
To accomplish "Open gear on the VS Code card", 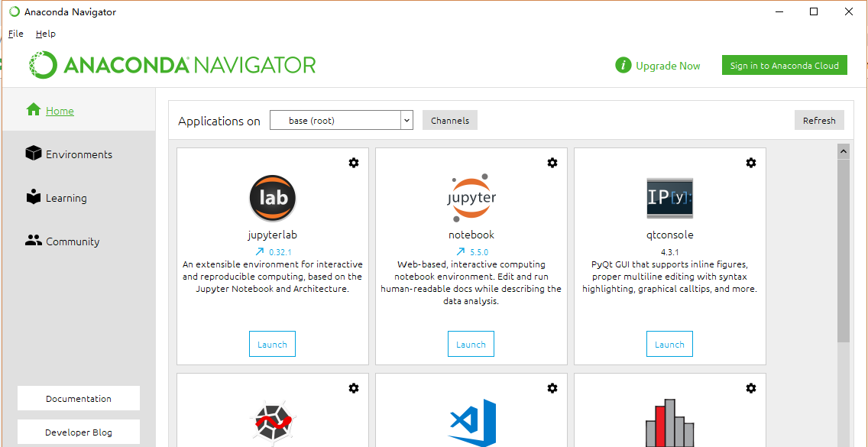I will coord(552,388).
